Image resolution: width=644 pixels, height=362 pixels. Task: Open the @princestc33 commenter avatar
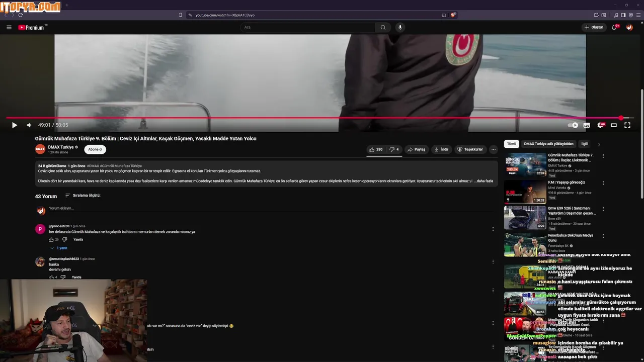(40, 229)
